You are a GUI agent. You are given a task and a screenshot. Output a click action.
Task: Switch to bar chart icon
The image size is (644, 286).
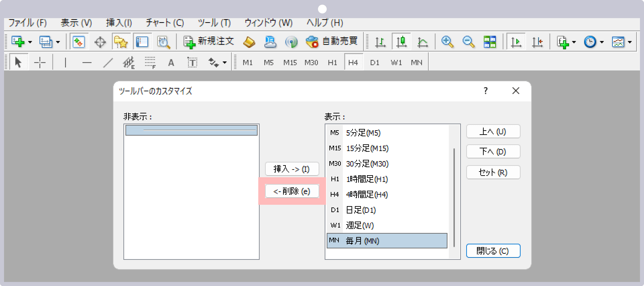(380, 42)
